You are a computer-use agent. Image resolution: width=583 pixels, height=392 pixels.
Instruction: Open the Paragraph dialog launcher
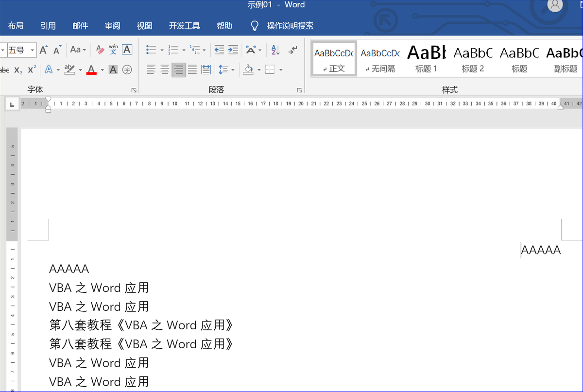click(x=300, y=90)
